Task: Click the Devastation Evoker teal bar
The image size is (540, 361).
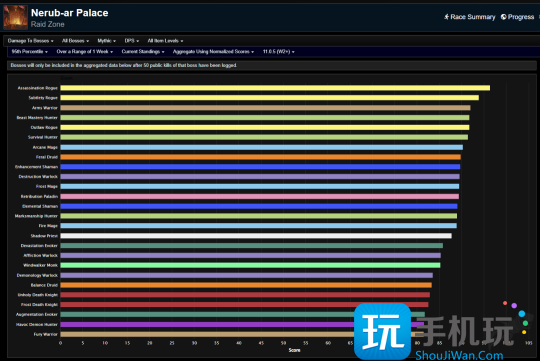Action: coord(252,246)
